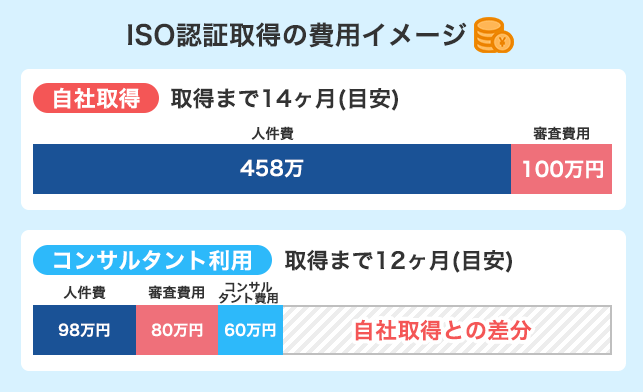Click the 取得まで14ヶ月(目安) text
The image size is (643, 392).
click(285, 99)
